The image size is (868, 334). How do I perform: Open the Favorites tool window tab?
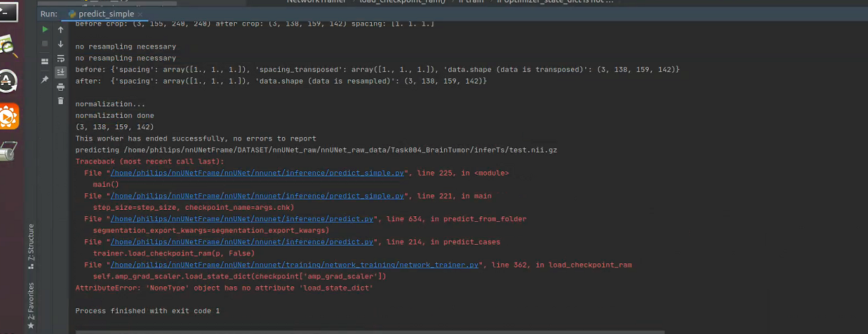[31, 307]
